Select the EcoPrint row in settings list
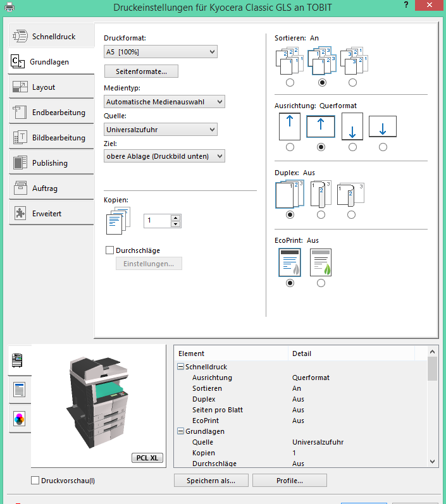 [x=300, y=421]
